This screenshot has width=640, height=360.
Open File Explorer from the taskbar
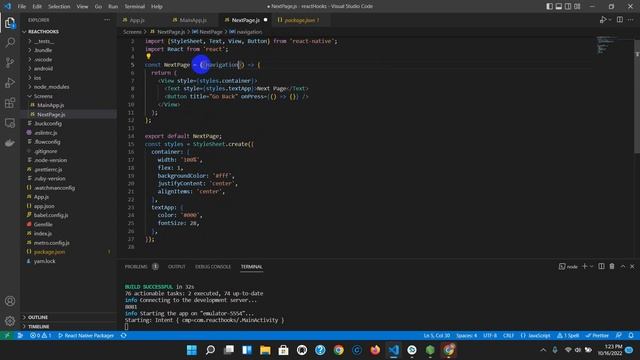point(265,350)
